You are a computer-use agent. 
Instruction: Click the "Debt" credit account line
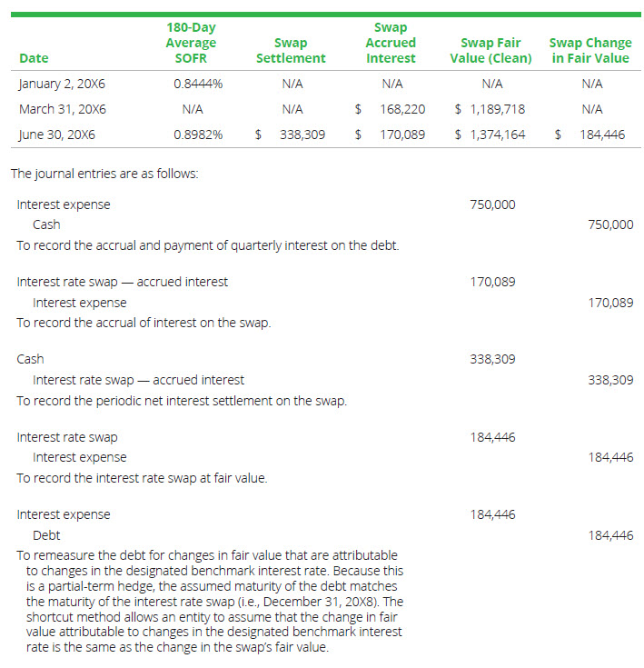point(46,535)
